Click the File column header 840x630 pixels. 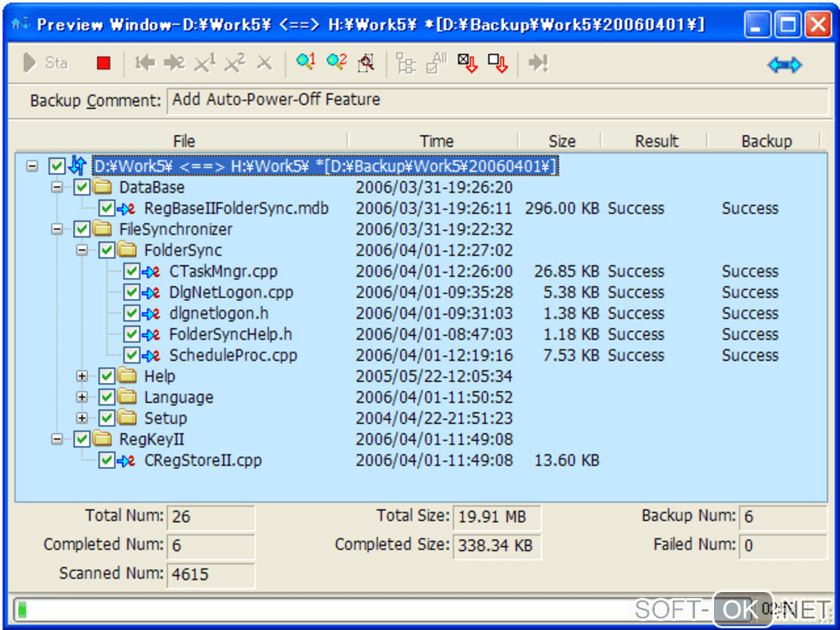coord(184,141)
